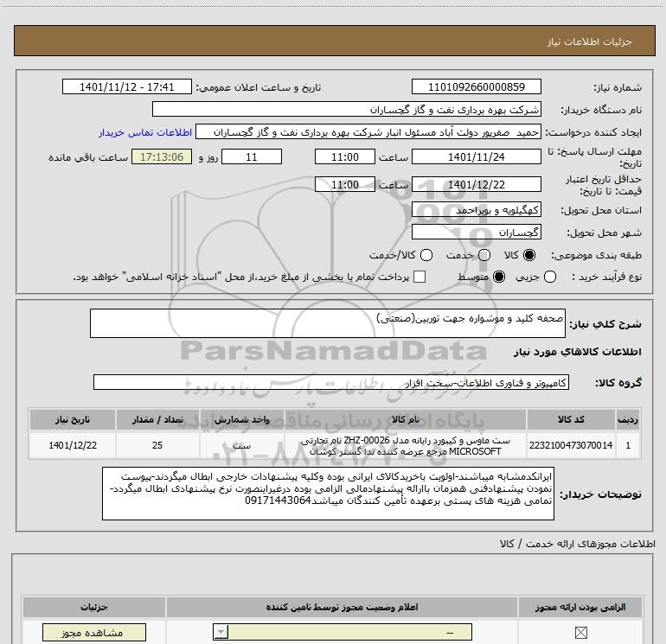Click the مشاهده مجوز button
Image resolution: width=666 pixels, height=644 pixels.
(x=94, y=633)
